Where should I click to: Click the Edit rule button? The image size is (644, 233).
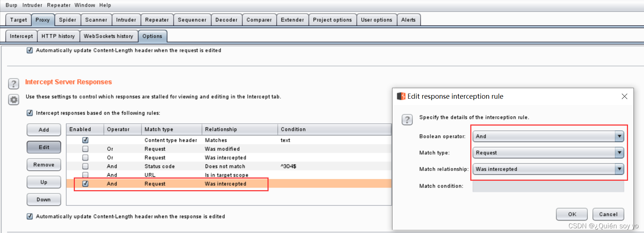tap(44, 147)
